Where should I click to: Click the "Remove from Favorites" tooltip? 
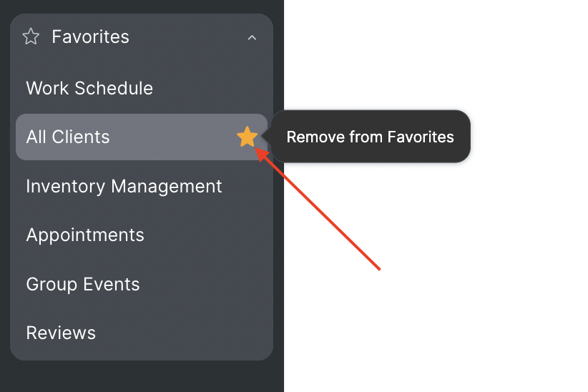tap(370, 137)
